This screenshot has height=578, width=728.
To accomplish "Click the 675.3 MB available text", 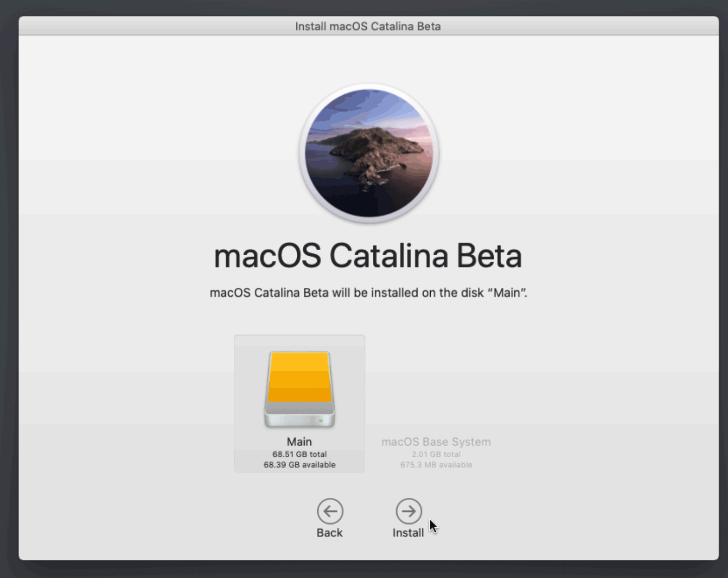I will (436, 465).
